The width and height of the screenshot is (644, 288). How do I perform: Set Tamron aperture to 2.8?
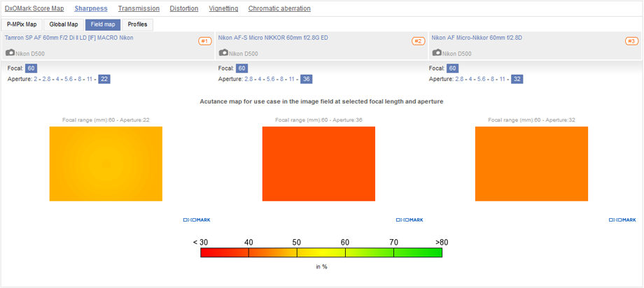(x=46, y=79)
